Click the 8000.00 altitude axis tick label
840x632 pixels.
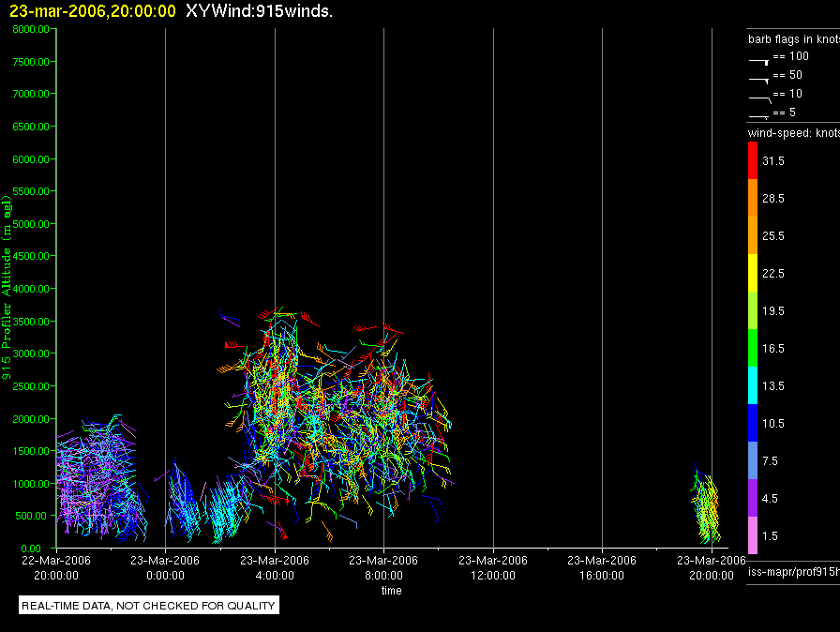31,29
